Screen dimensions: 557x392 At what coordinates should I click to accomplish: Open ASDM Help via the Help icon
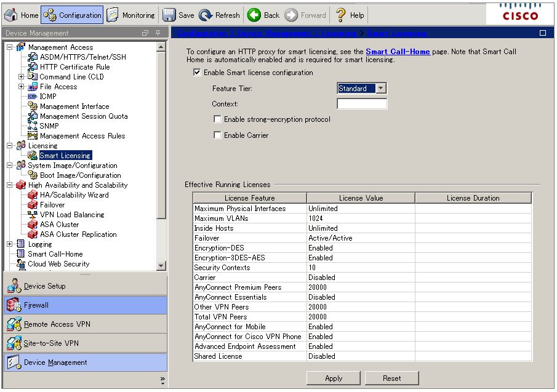pyautogui.click(x=340, y=14)
